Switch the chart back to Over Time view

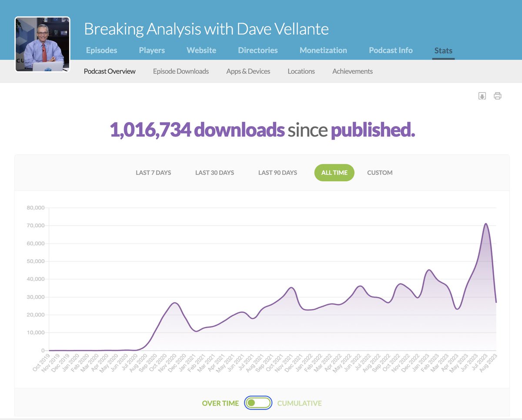[220, 403]
